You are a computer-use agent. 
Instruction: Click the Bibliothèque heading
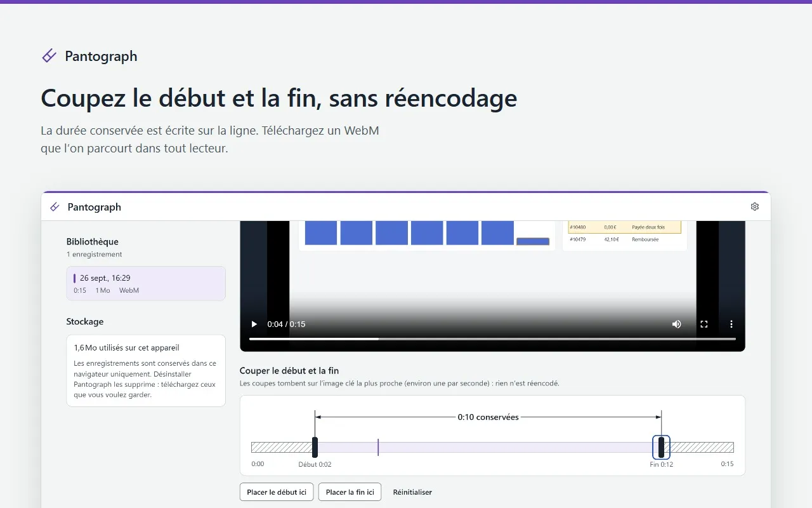click(93, 241)
